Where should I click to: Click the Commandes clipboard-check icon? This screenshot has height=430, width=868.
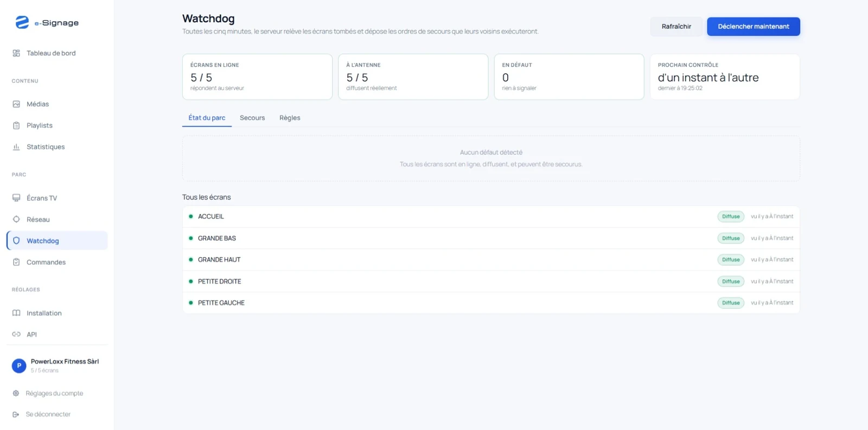tap(16, 262)
